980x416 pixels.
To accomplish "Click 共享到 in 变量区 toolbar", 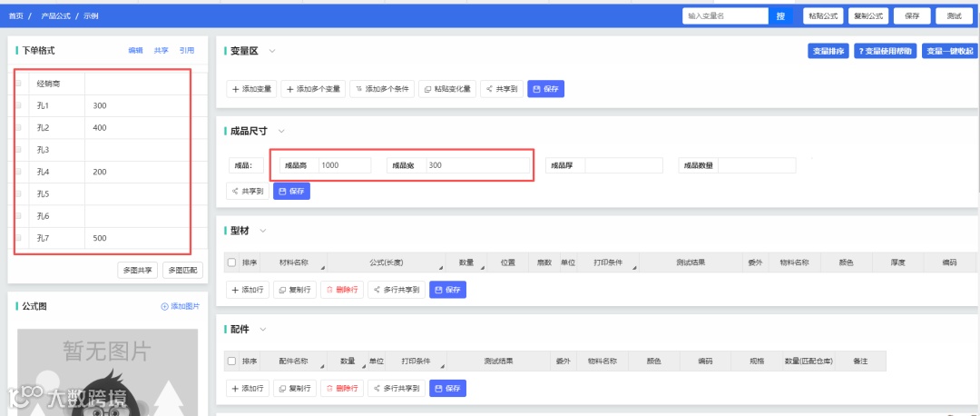I will pos(502,89).
